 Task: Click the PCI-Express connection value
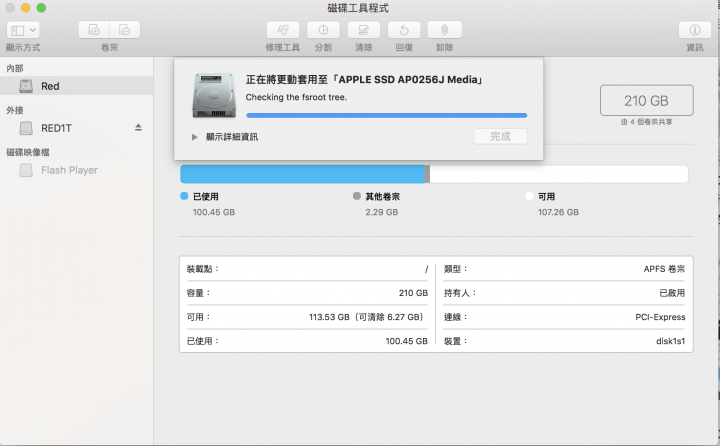(x=660, y=317)
